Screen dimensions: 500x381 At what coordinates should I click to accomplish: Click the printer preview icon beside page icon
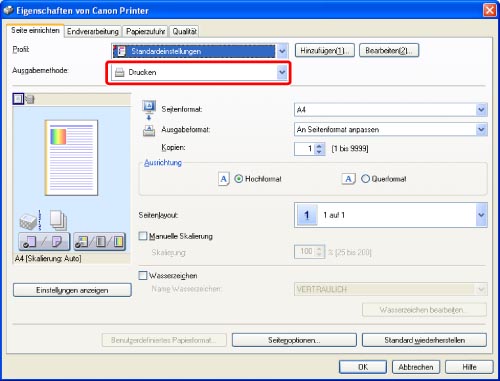30,99
